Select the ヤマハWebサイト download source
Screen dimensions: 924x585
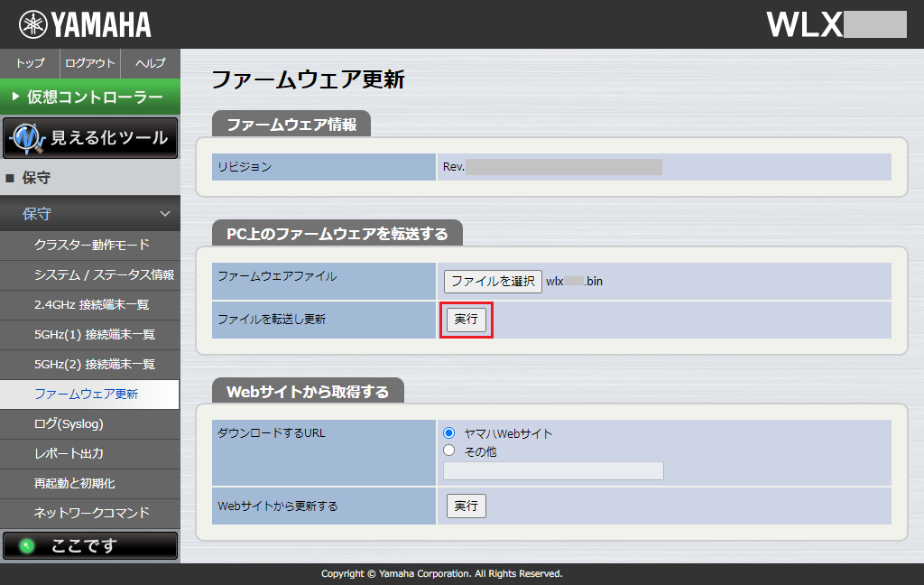click(448, 432)
